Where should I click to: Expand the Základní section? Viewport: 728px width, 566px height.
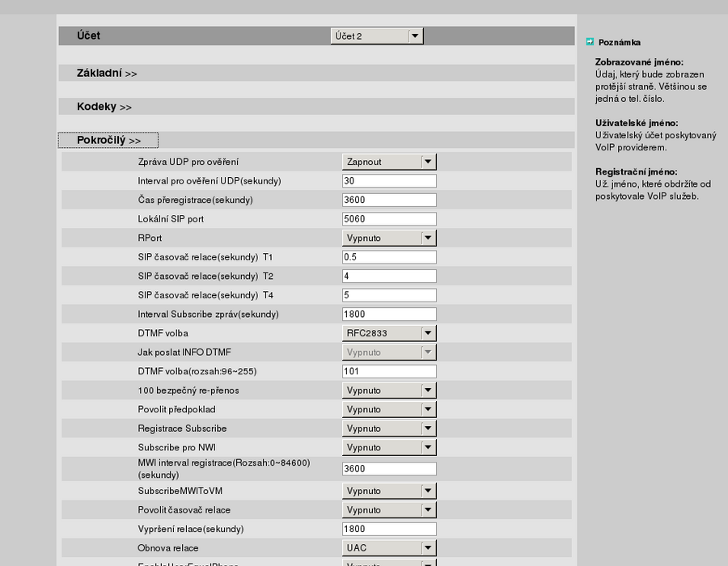click(107, 74)
